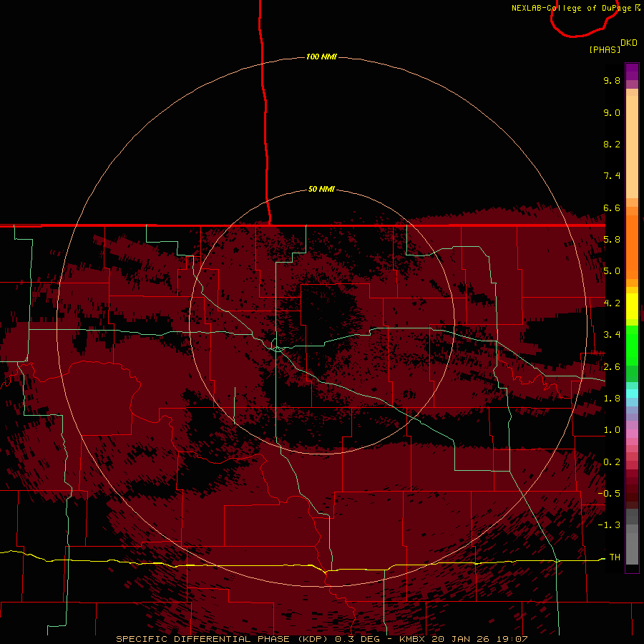The image size is (644, 644).
Task: Click the 6.6 legend value
Action: pyautogui.click(x=612, y=208)
